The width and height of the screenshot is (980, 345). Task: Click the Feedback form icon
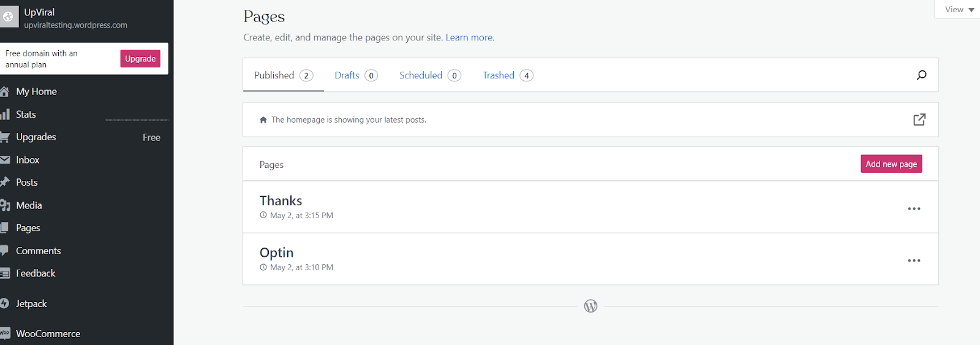5,273
